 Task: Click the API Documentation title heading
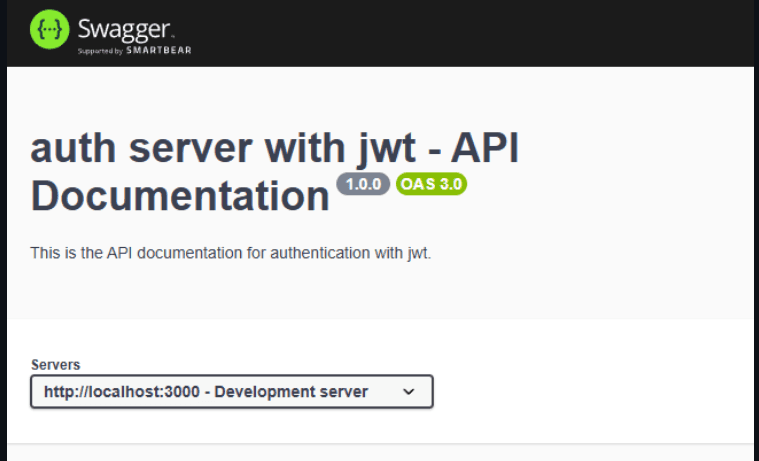pos(274,171)
